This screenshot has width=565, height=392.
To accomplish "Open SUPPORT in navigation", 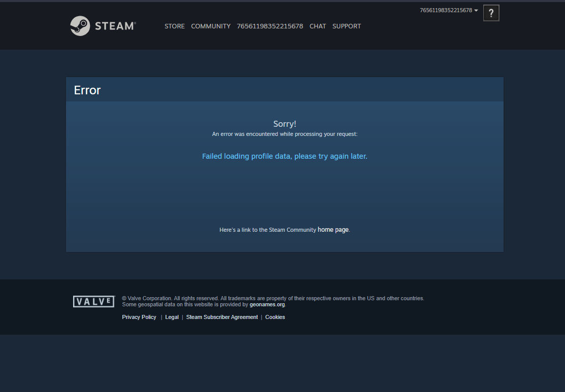I will (347, 26).
